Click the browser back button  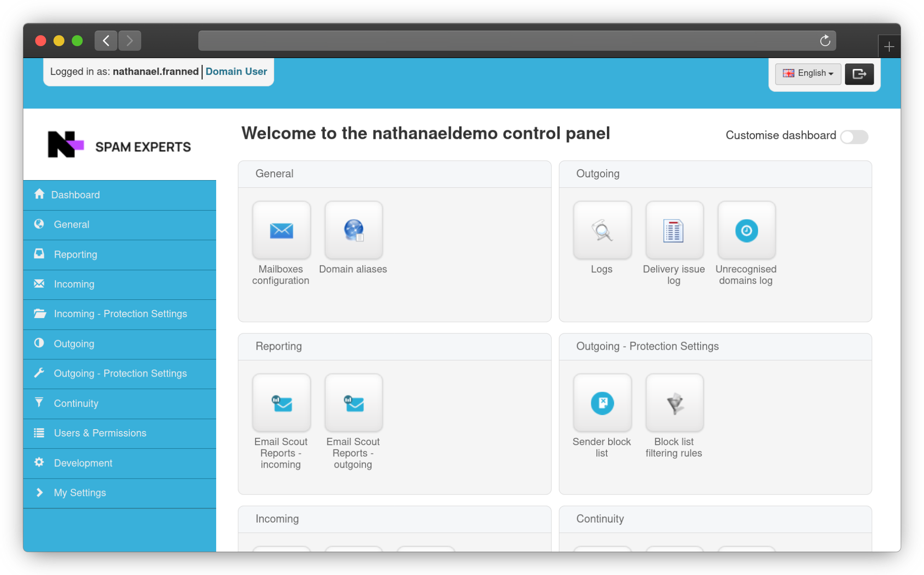(x=106, y=41)
